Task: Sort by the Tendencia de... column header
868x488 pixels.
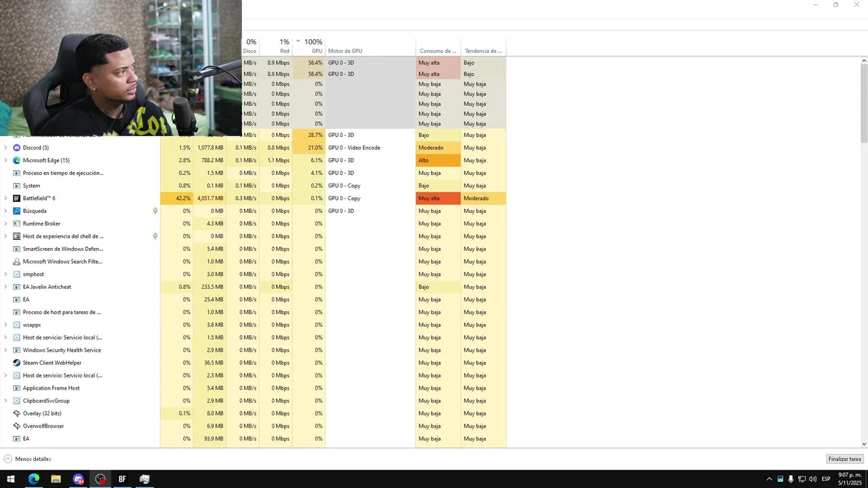Action: click(484, 46)
